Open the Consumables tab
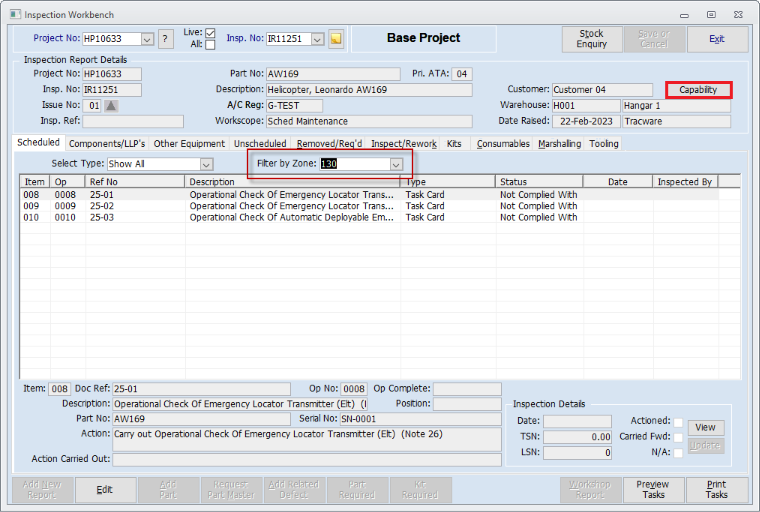 pos(503,144)
